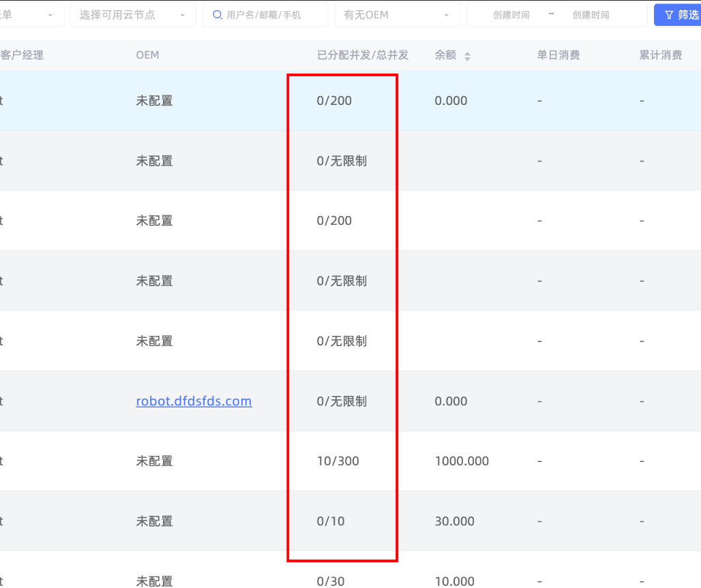
Task: Select the 30.000 balance cell
Action: tap(454, 521)
